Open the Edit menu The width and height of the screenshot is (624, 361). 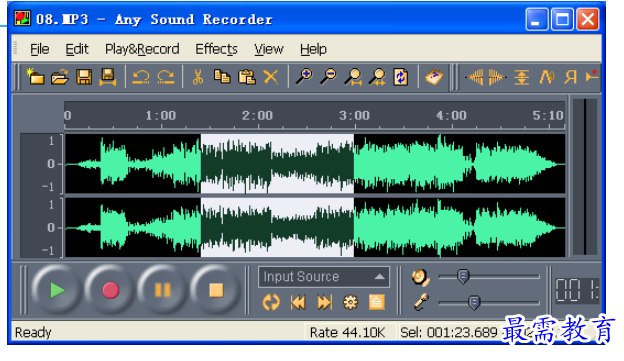pos(77,49)
